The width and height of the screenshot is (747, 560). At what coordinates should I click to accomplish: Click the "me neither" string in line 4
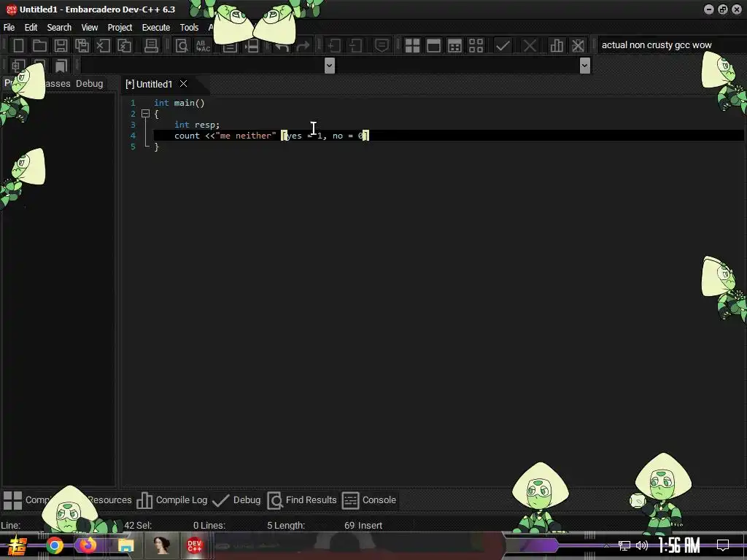point(246,136)
